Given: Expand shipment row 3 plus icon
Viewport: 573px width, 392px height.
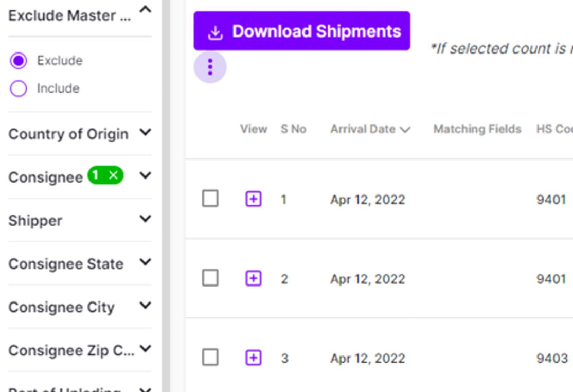Looking at the screenshot, I should (253, 358).
